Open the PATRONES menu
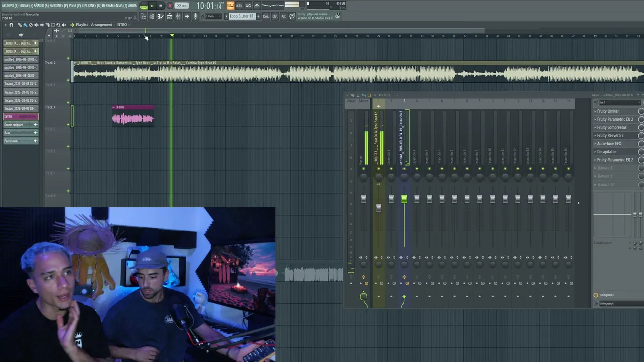The height and width of the screenshot is (362, 644). click(x=59, y=6)
